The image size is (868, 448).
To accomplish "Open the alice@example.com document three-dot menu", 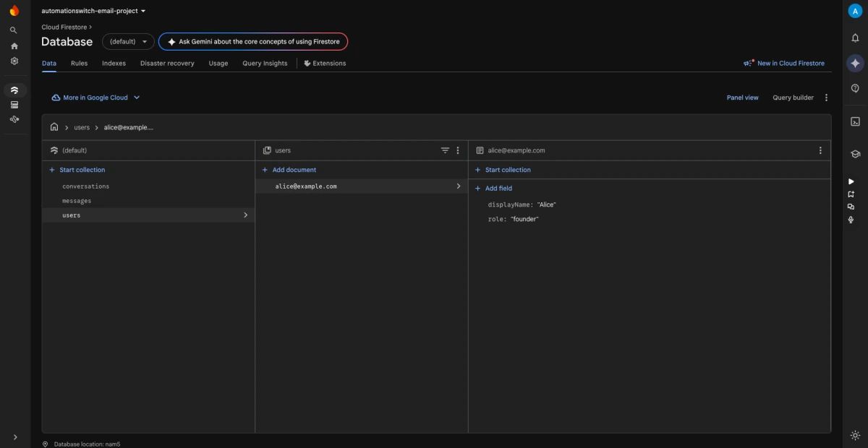I will coord(820,150).
